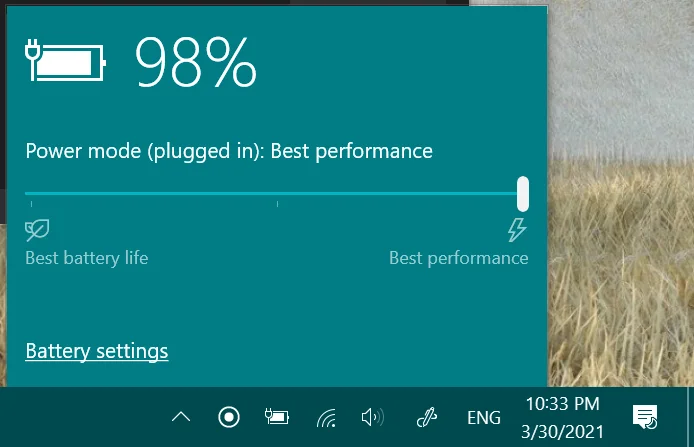Click the leaf Best battery life icon
Viewport: 694px width, 447px height.
(37, 230)
